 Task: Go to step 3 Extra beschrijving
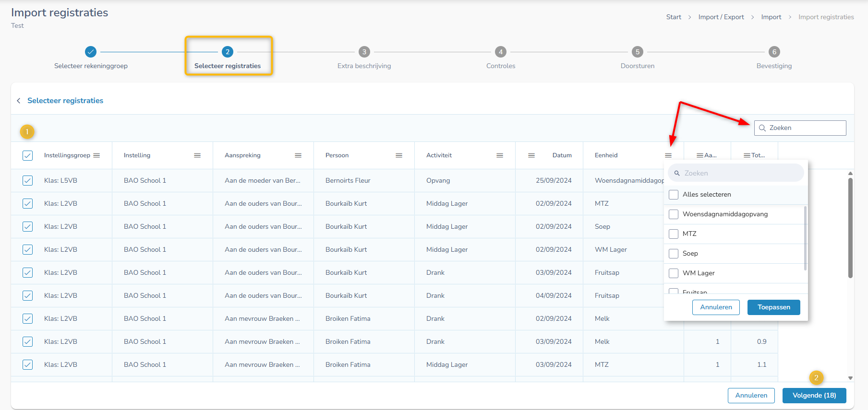coord(364,52)
